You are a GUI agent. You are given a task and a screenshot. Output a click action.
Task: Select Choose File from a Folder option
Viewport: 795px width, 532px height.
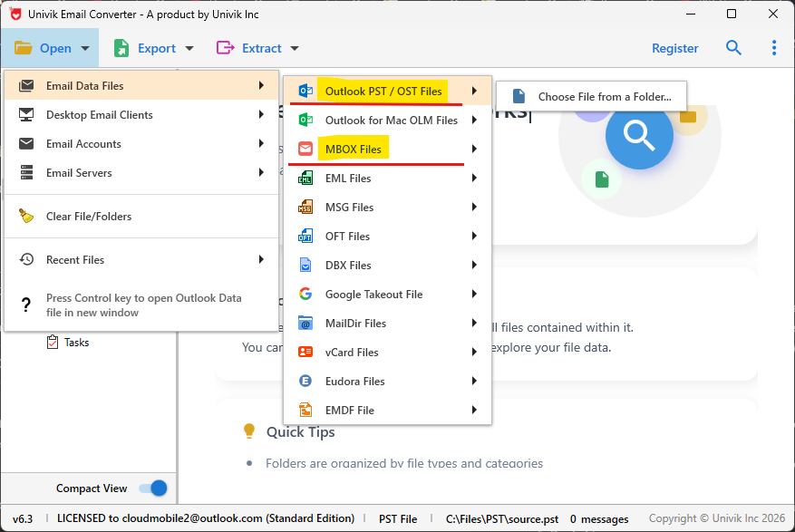(x=591, y=96)
